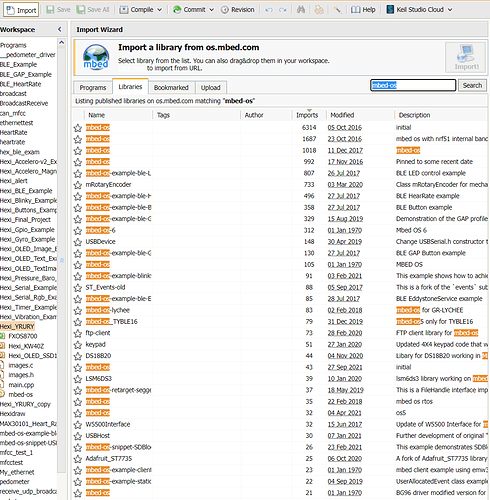Star the USBDevice library row
This screenshot has width=490, height=500.
click(x=78, y=242)
